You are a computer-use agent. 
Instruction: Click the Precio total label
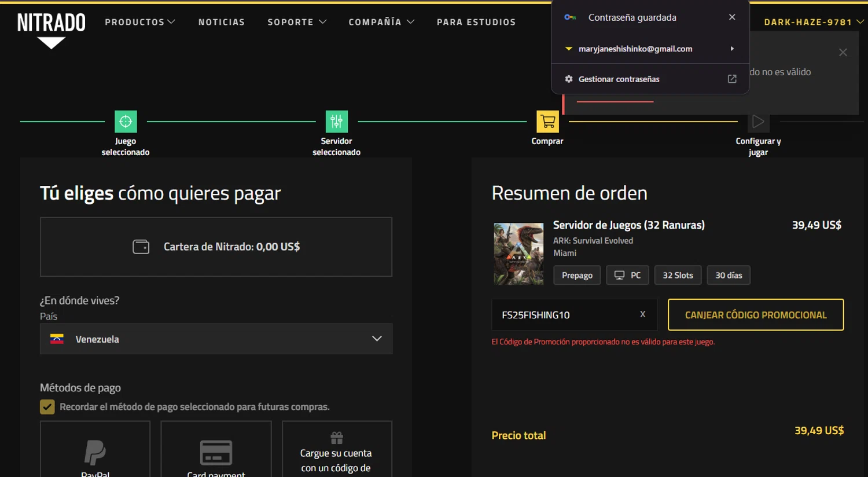(518, 435)
